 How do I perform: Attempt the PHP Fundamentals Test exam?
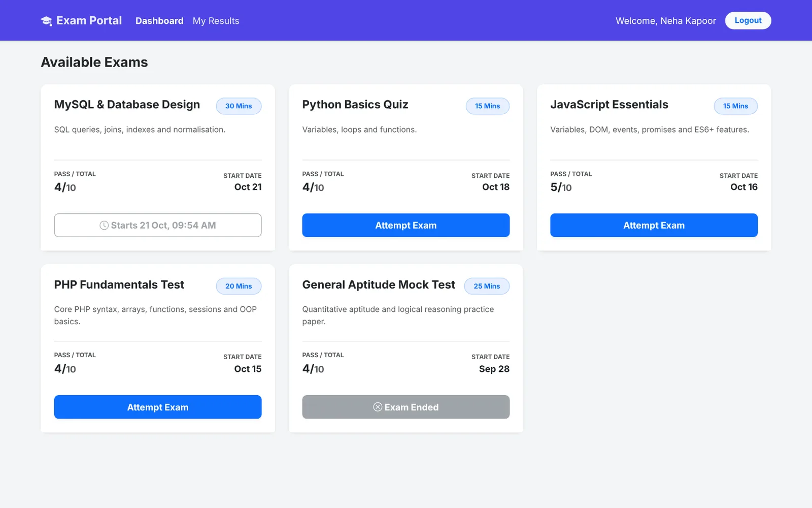(x=158, y=407)
